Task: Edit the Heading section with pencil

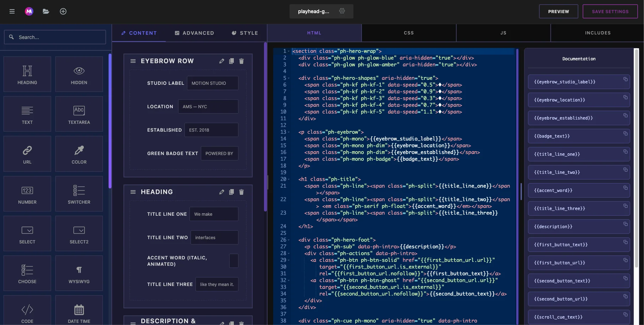Action: 222,192
